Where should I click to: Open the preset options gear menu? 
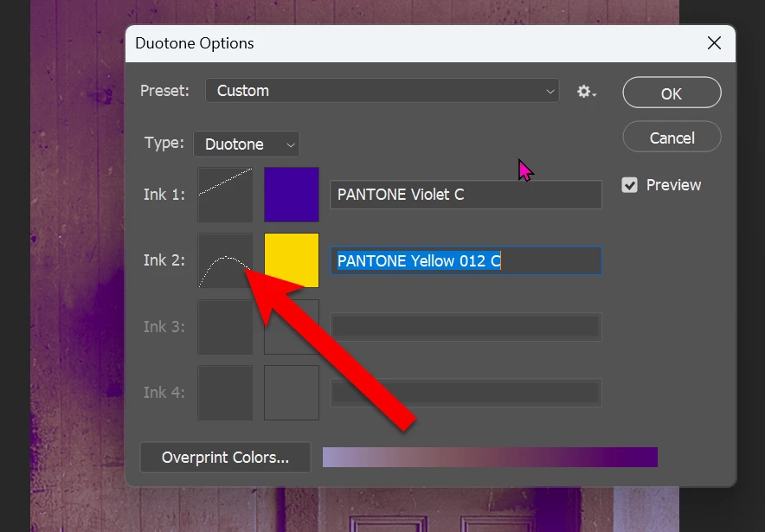587,91
